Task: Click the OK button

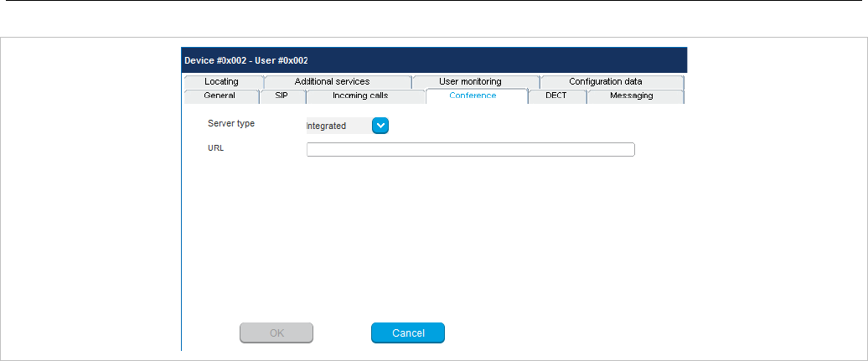Action: [276, 333]
